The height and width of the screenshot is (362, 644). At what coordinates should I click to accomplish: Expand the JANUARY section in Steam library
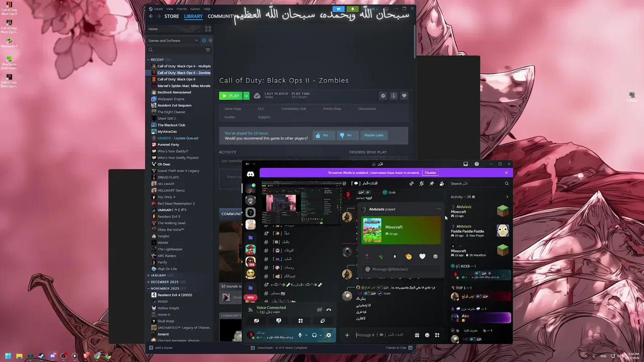pos(148,276)
